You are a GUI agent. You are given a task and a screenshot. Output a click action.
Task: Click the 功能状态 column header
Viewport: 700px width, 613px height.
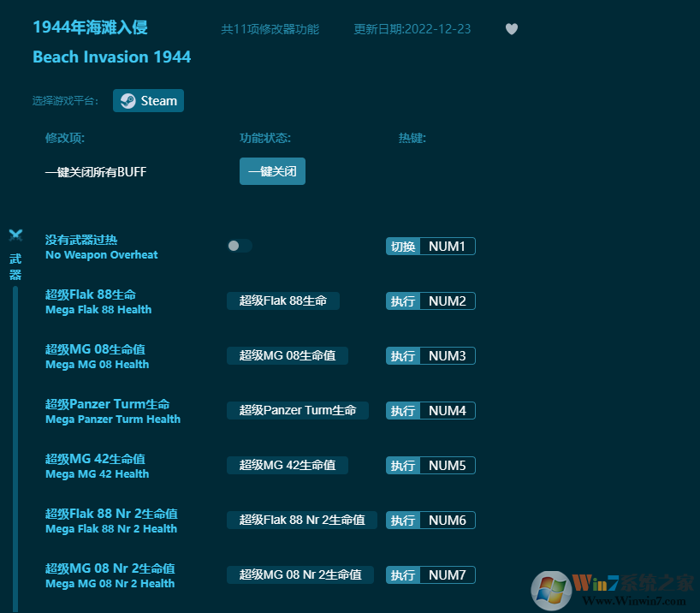point(265,138)
